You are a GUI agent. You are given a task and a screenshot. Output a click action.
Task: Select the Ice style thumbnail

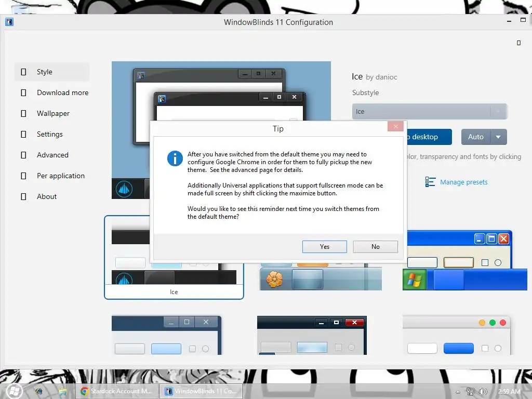174,257
